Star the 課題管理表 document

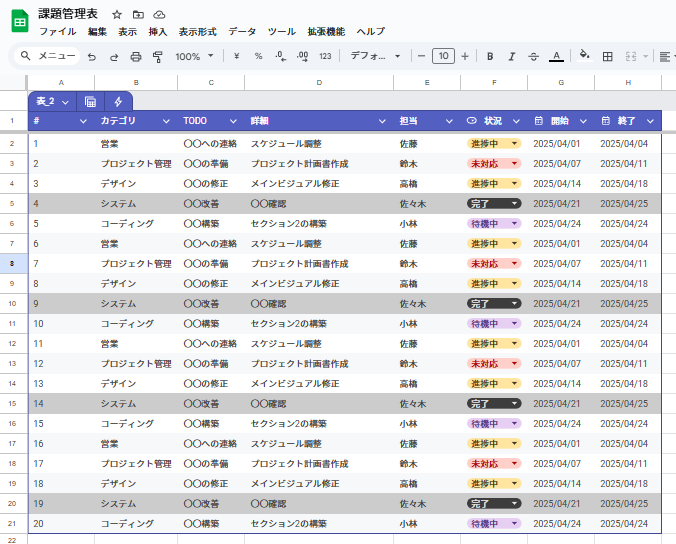tap(116, 15)
